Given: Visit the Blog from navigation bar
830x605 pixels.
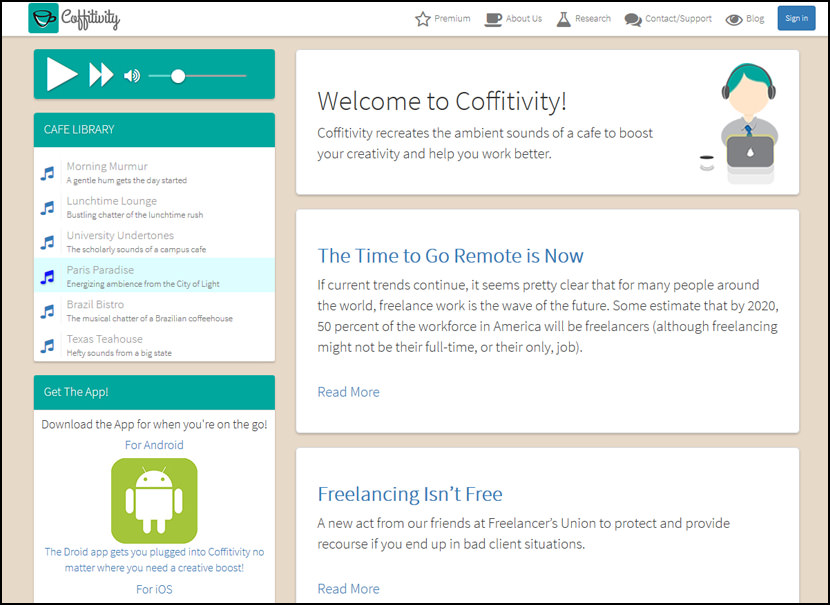Looking at the screenshot, I should click(x=745, y=20).
